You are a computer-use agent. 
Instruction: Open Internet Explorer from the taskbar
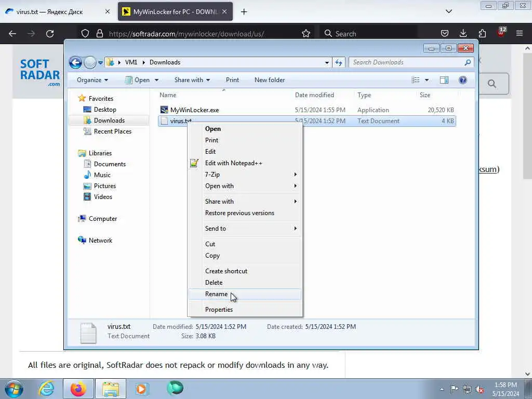pyautogui.click(x=46, y=389)
